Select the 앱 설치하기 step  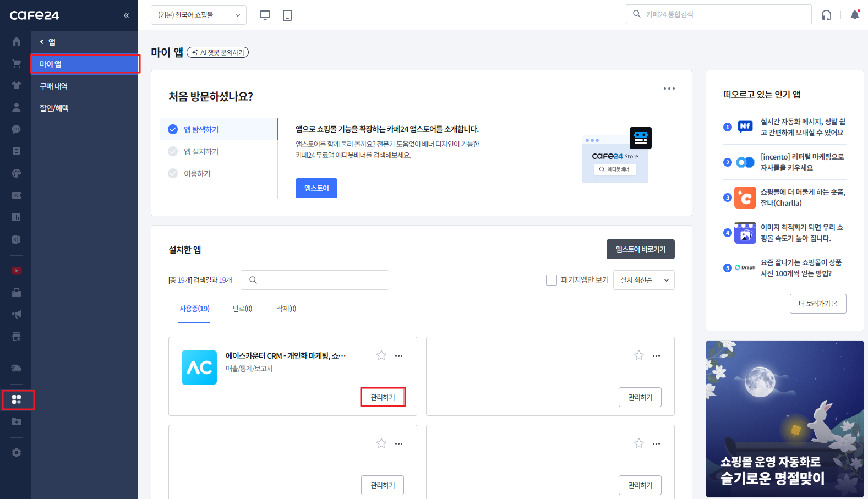click(201, 151)
